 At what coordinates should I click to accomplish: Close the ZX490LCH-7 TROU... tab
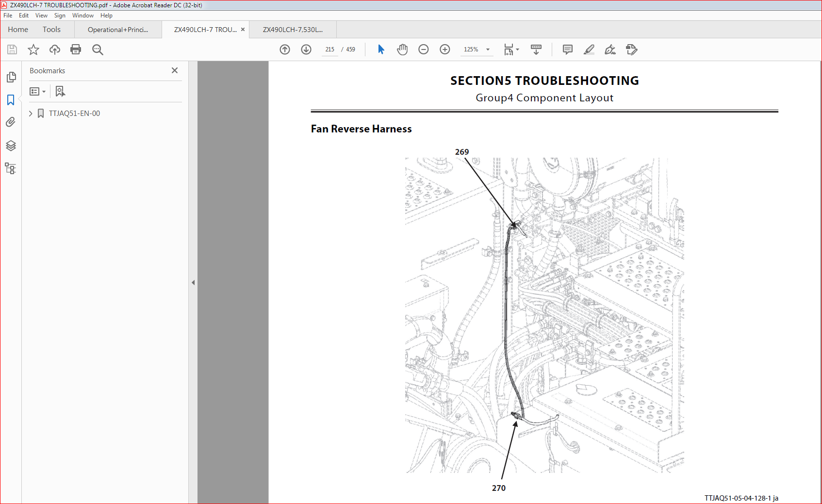pyautogui.click(x=243, y=30)
